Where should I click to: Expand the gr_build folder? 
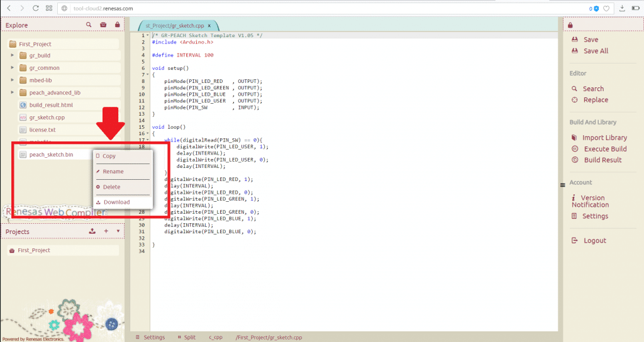coord(12,55)
